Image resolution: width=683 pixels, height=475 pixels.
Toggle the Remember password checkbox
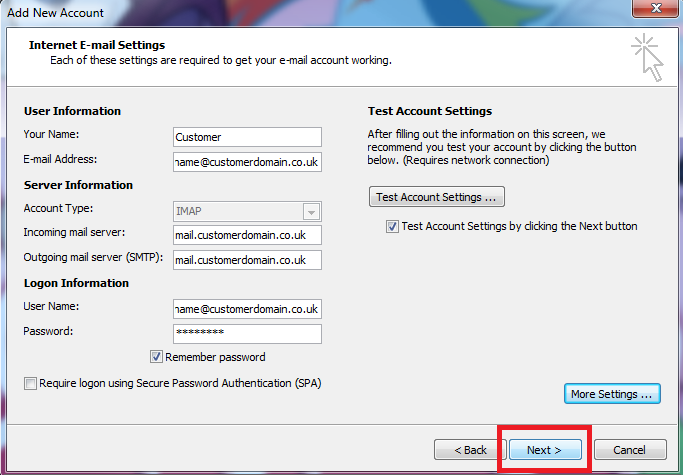point(157,357)
